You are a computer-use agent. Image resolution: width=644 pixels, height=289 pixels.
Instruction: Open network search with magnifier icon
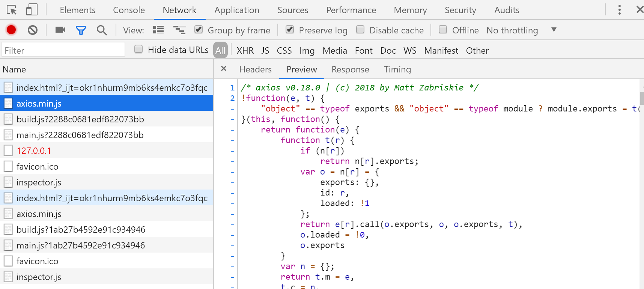(x=102, y=30)
